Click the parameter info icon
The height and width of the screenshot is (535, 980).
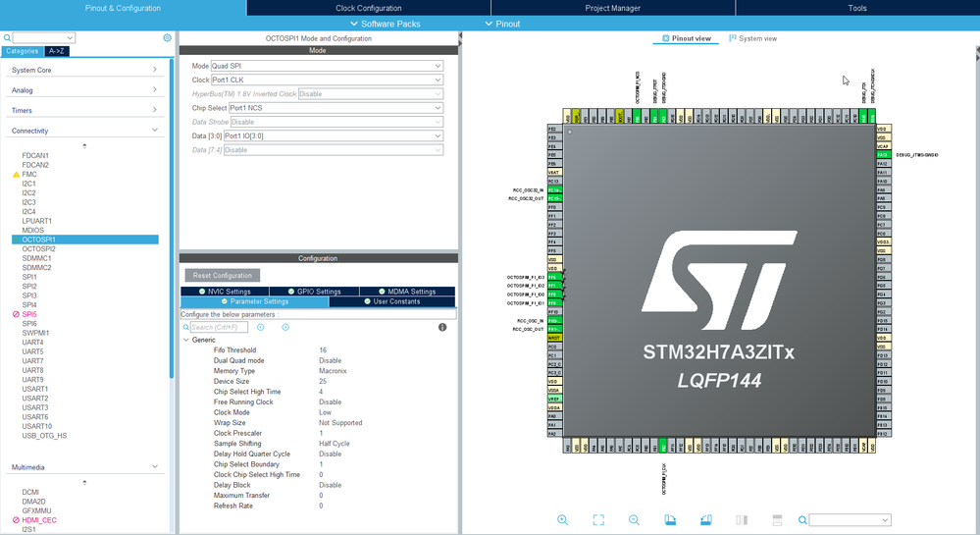tap(442, 327)
